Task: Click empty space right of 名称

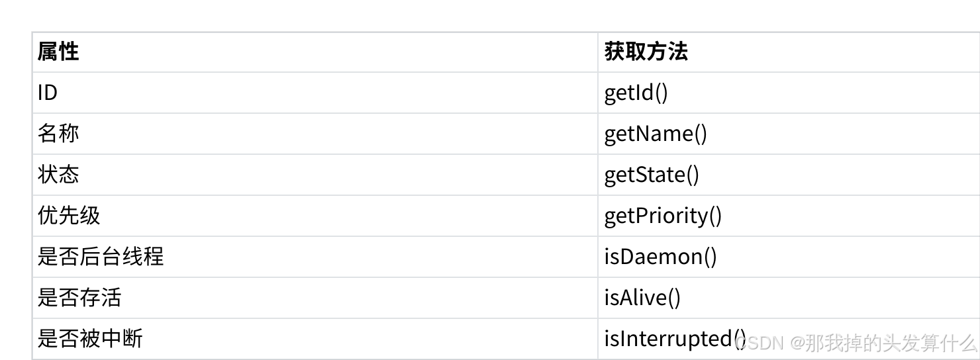Action: point(338,134)
